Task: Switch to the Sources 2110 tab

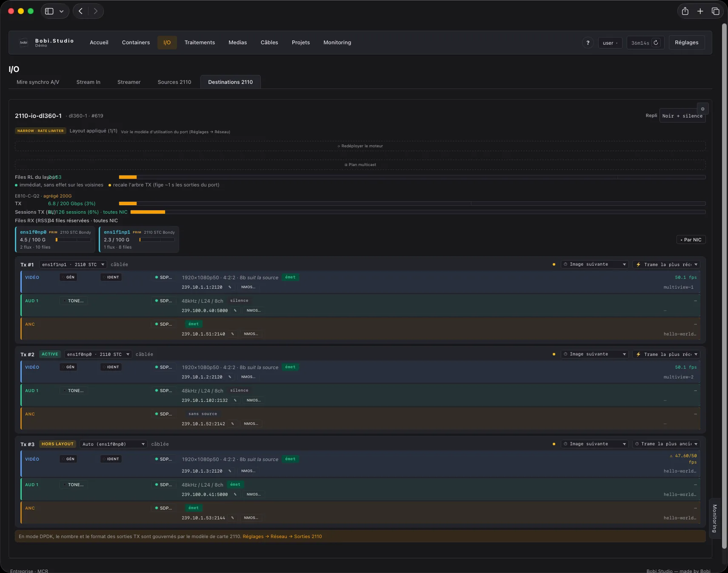Action: click(174, 82)
